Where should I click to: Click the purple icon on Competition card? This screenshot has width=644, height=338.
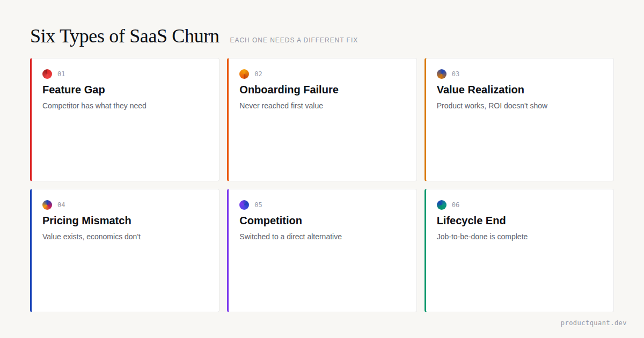coord(244,205)
